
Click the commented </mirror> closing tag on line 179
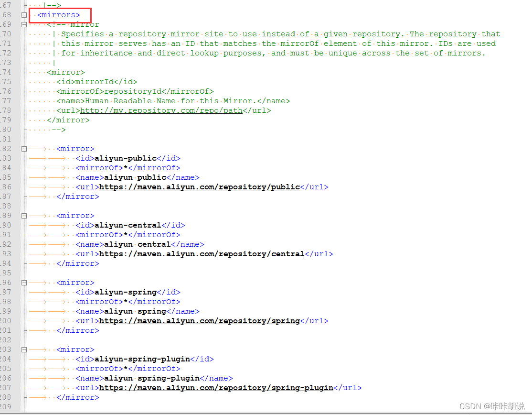pos(68,120)
